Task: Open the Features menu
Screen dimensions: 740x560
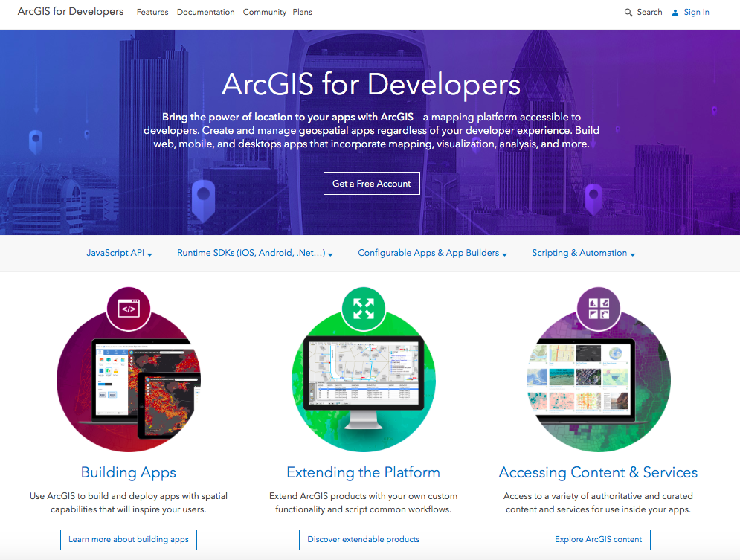Action: pos(152,12)
